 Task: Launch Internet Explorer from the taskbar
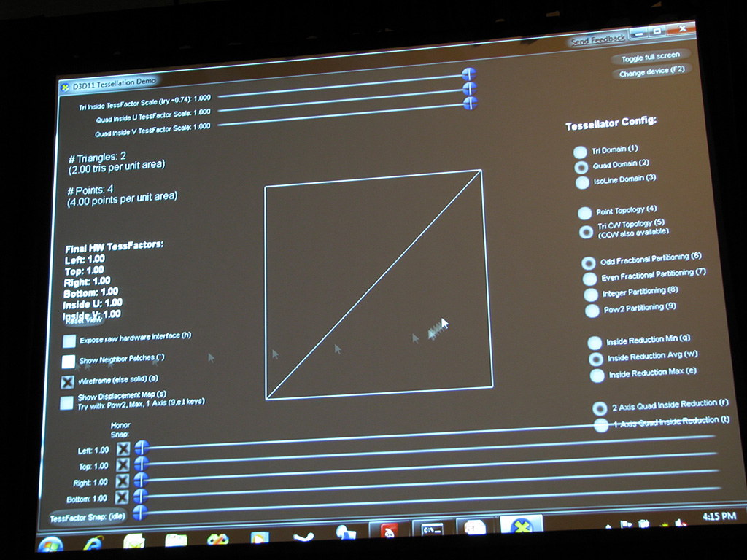(94, 542)
